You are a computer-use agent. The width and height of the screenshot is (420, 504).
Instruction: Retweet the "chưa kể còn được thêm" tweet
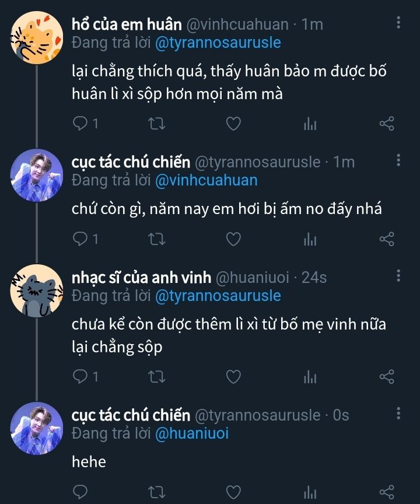coord(157,377)
